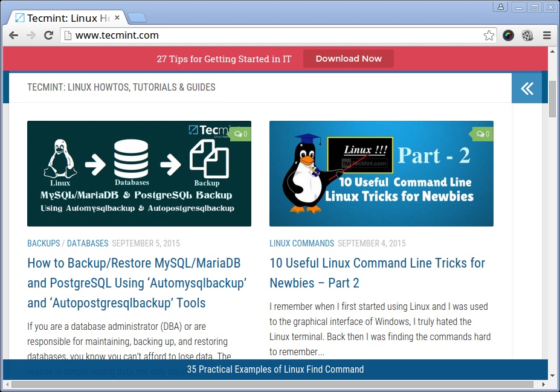Click the SEPTEMBER 5, 2015 date

point(146,243)
